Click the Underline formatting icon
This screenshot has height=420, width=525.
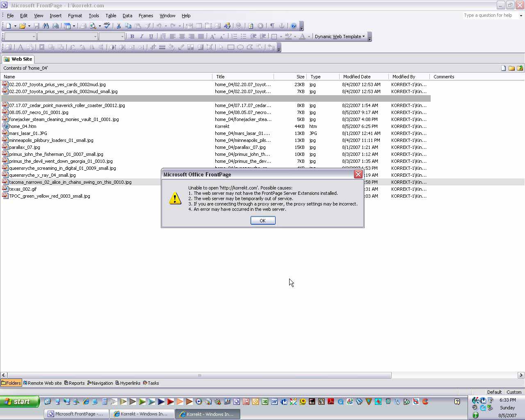coord(151,37)
